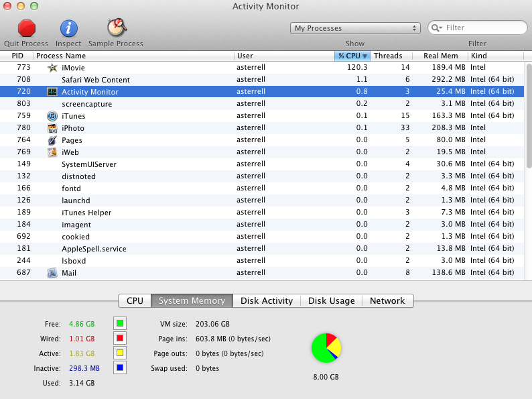Click the memory usage pie chart
Viewport: 532px width, 399px height.
(326, 348)
